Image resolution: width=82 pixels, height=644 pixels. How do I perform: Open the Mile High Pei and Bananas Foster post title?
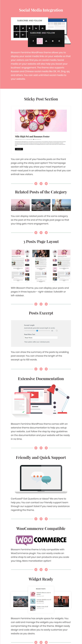coord(32,137)
